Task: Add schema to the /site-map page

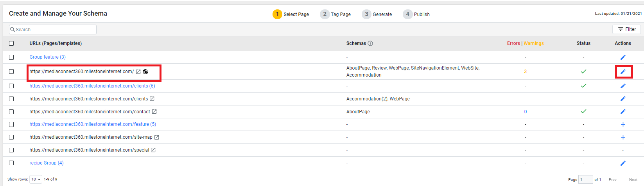Action: pyautogui.click(x=623, y=137)
